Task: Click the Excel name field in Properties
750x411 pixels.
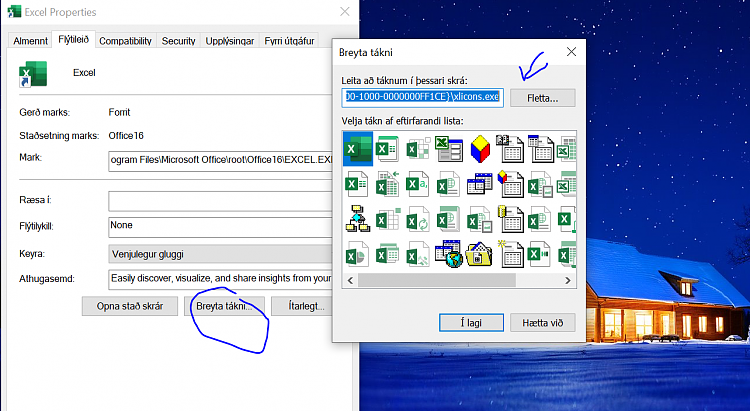Action: click(84, 73)
